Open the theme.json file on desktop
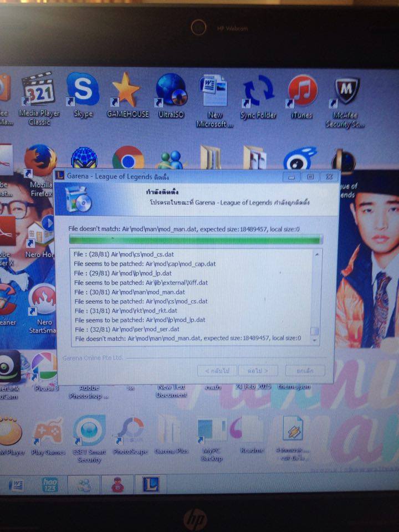The width and height of the screenshot is (399, 532). pyautogui.click(x=293, y=387)
